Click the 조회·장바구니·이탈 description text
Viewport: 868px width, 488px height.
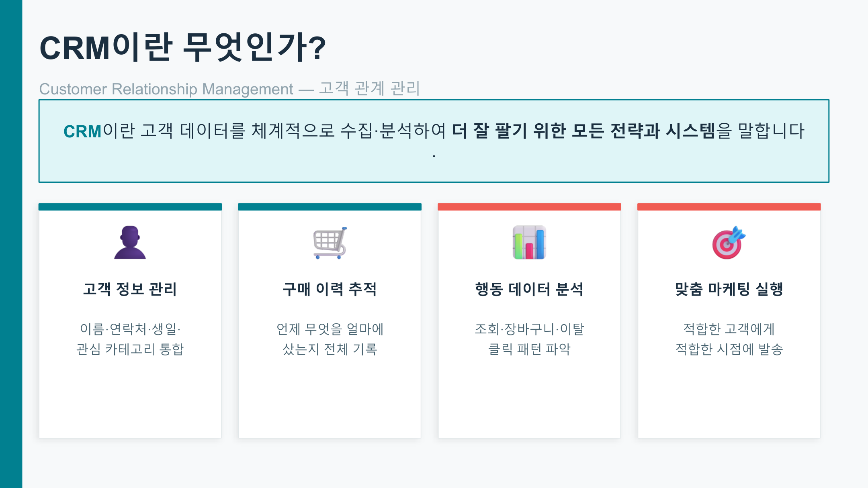pyautogui.click(x=529, y=329)
